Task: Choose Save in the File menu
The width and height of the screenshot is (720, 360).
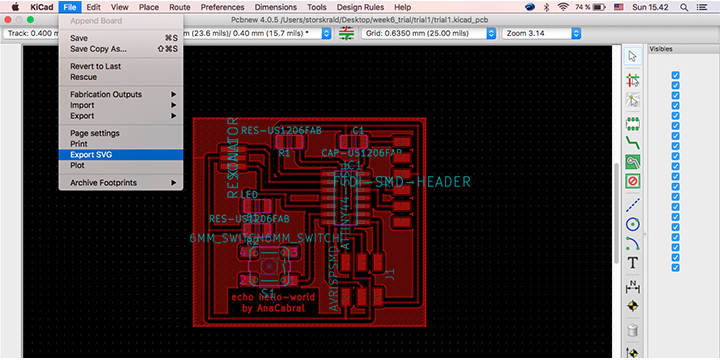Action: [x=121, y=38]
